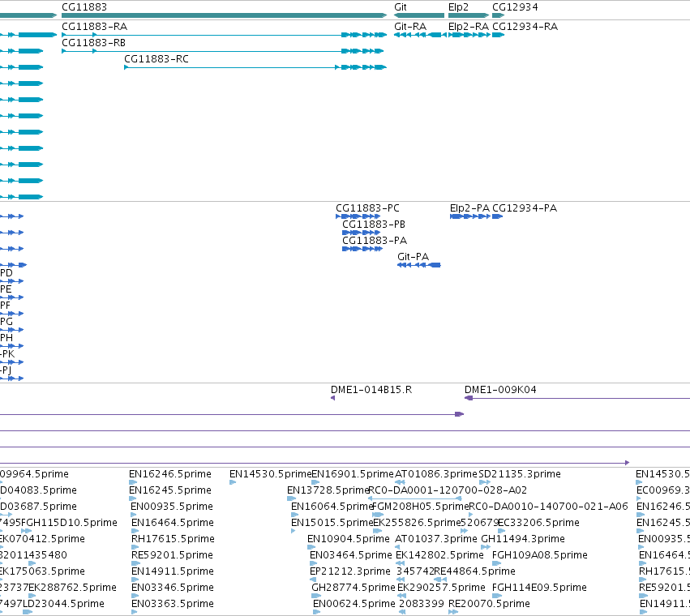This screenshot has height=616, width=690.
Task: Click the CG12934 gene label
Action: [x=515, y=7]
